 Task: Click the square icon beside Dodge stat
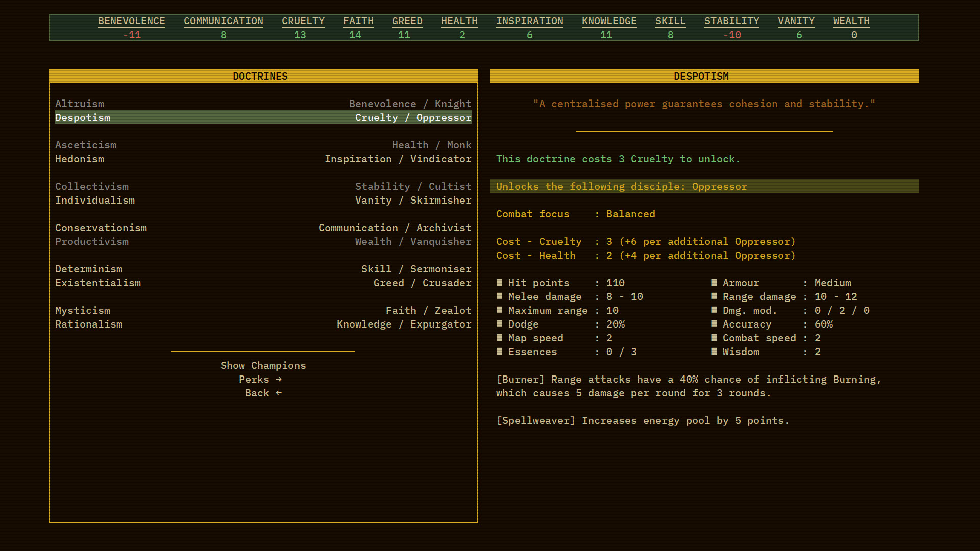[499, 324]
